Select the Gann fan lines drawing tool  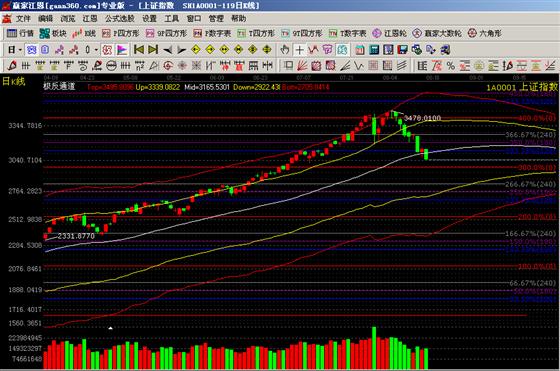(302, 66)
